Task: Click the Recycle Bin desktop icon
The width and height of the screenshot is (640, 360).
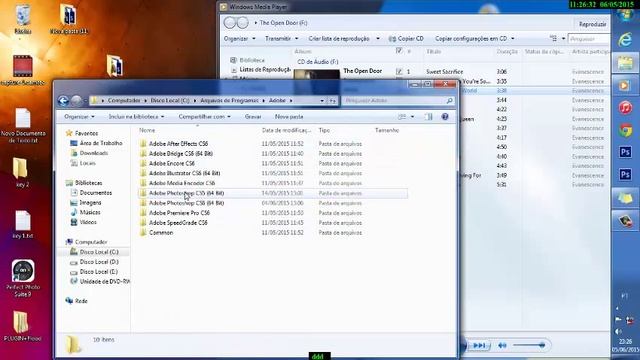Action: (23, 19)
